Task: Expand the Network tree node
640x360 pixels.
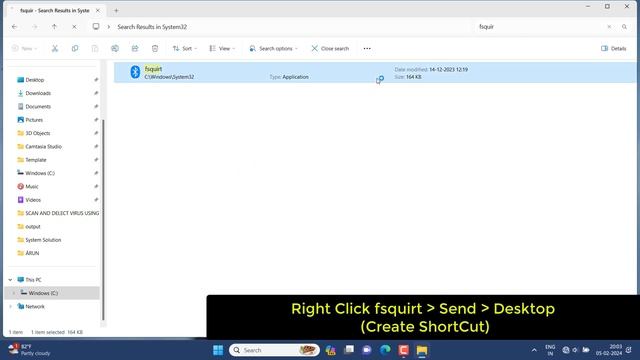Action: click(x=10, y=307)
